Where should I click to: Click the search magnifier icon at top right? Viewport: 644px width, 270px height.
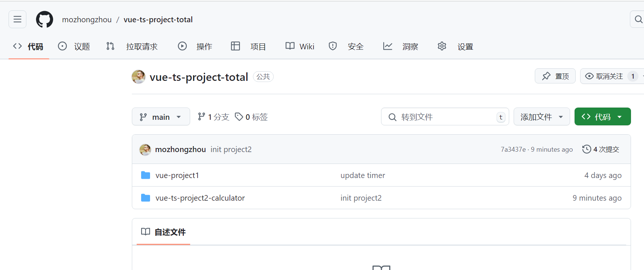pos(638,19)
